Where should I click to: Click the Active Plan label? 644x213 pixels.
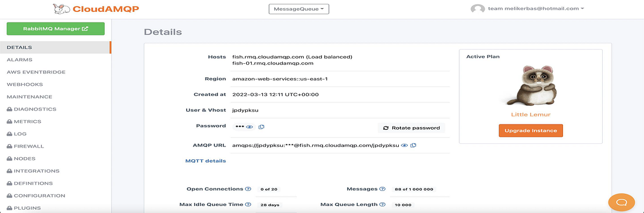[484, 56]
